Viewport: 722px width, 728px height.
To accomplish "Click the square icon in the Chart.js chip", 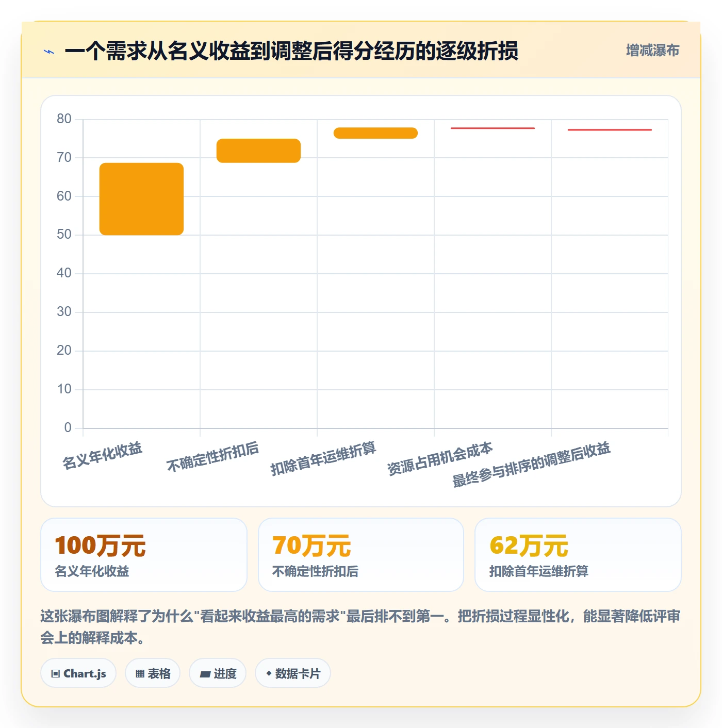I will pos(56,673).
